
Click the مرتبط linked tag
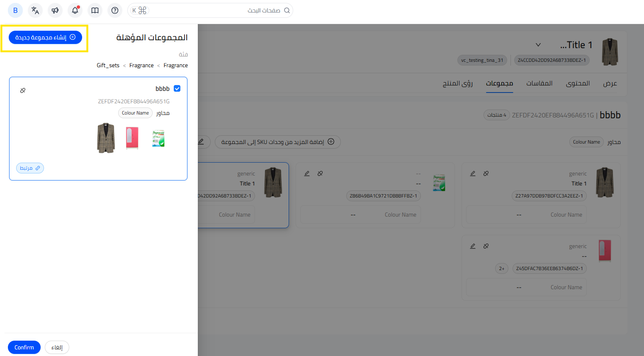click(x=30, y=168)
